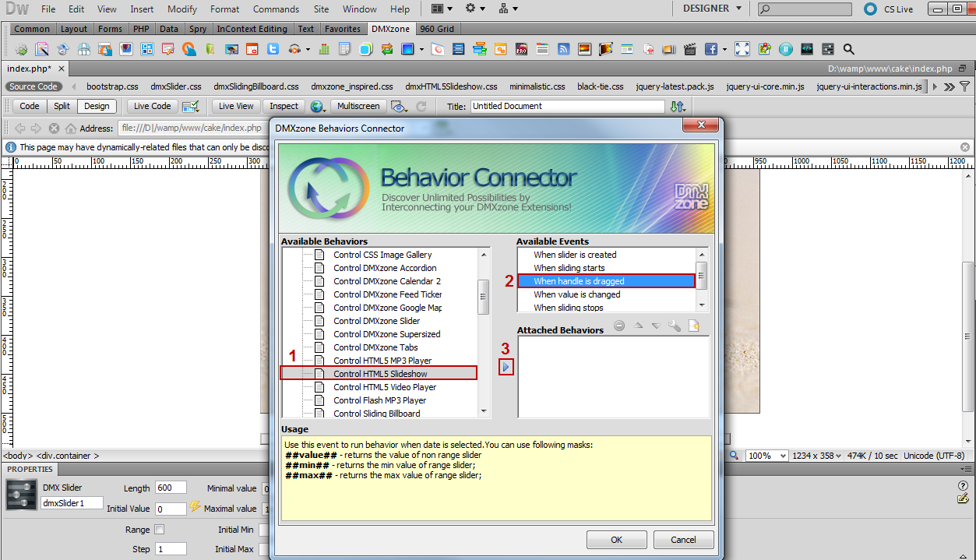Remove the attached behavior with the minus icon
976x560 pixels.
point(619,326)
